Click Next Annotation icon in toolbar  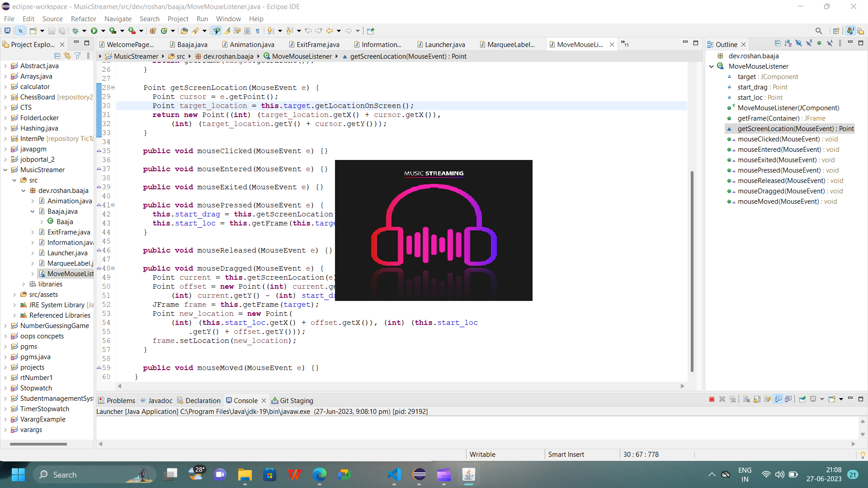270,31
